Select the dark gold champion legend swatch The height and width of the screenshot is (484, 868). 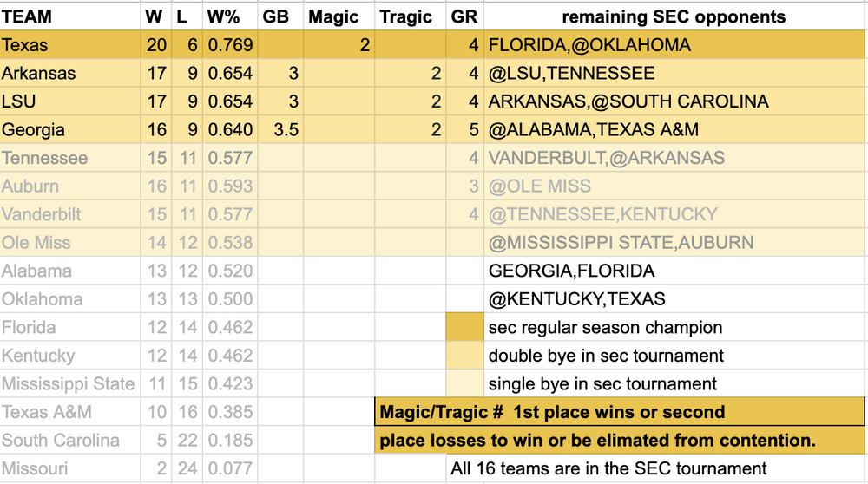pos(464,328)
